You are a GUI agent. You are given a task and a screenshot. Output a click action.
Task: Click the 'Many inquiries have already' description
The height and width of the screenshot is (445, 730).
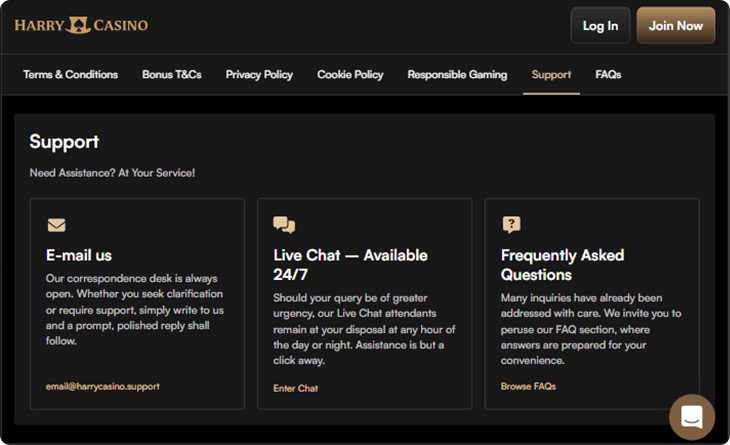591,329
